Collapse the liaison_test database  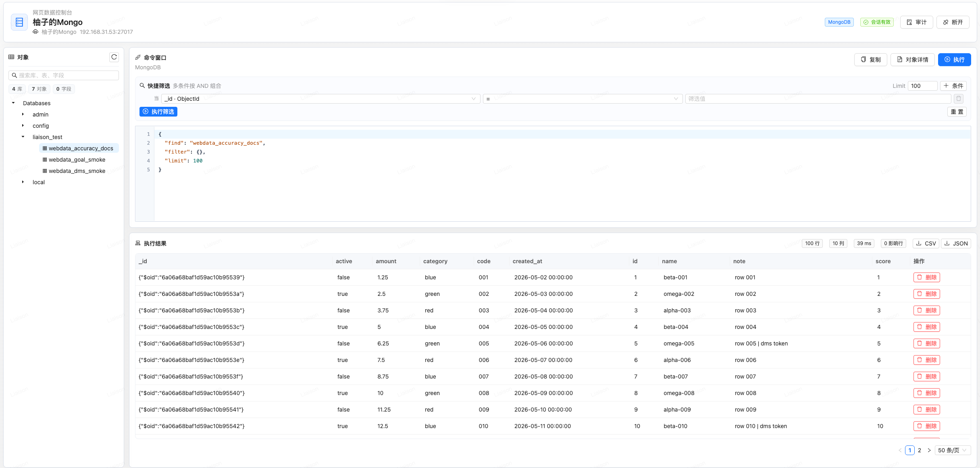coord(23,137)
